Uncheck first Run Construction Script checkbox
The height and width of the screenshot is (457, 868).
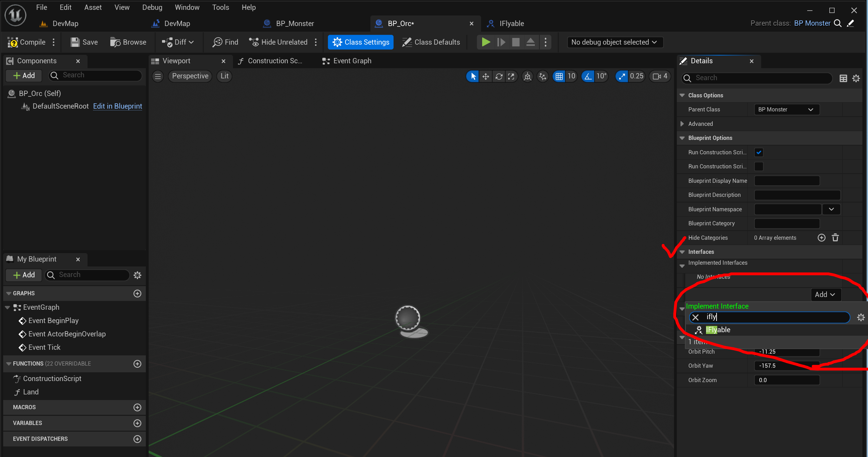coord(759,153)
